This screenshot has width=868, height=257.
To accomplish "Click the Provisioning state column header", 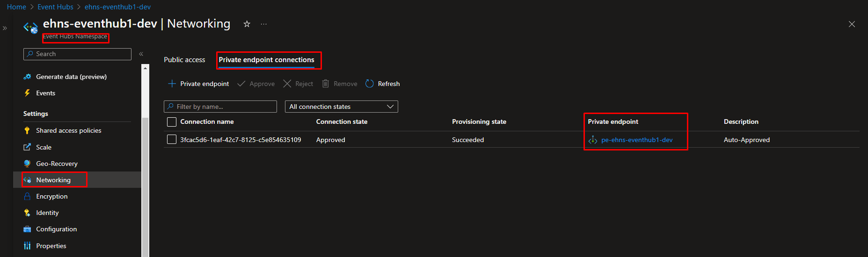I will [479, 121].
